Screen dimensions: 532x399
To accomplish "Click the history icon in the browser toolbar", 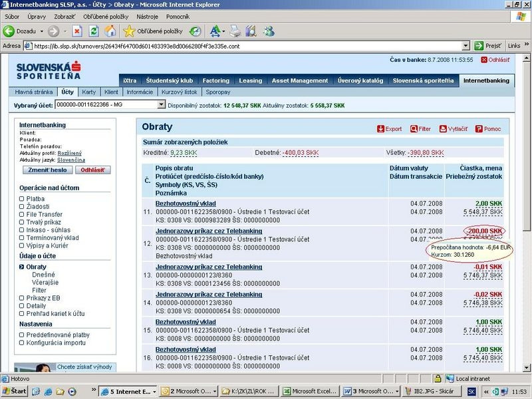I will tap(195, 31).
